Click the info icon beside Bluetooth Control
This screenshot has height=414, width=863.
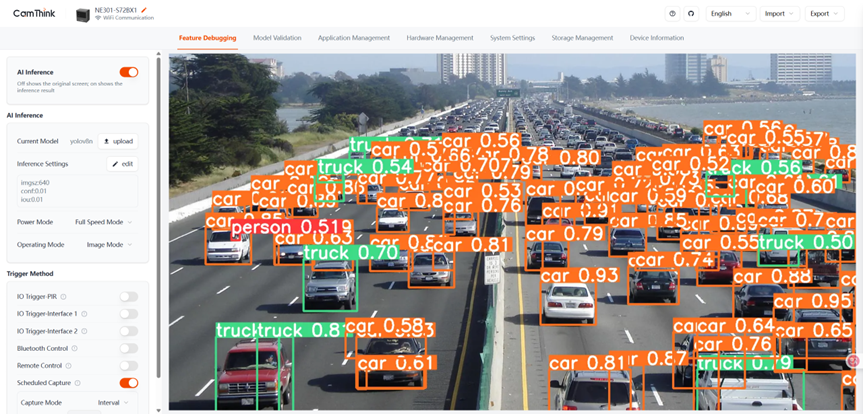click(x=75, y=349)
